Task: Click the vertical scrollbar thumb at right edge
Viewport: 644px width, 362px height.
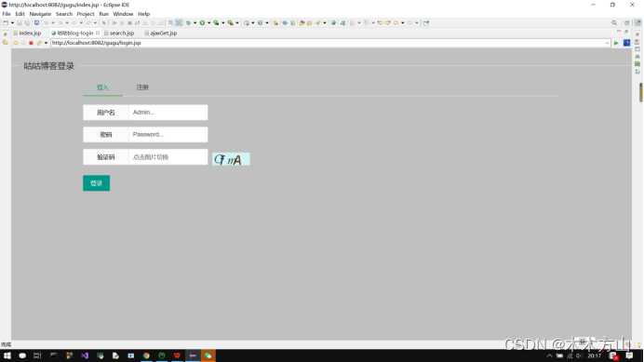Action: coord(640,92)
